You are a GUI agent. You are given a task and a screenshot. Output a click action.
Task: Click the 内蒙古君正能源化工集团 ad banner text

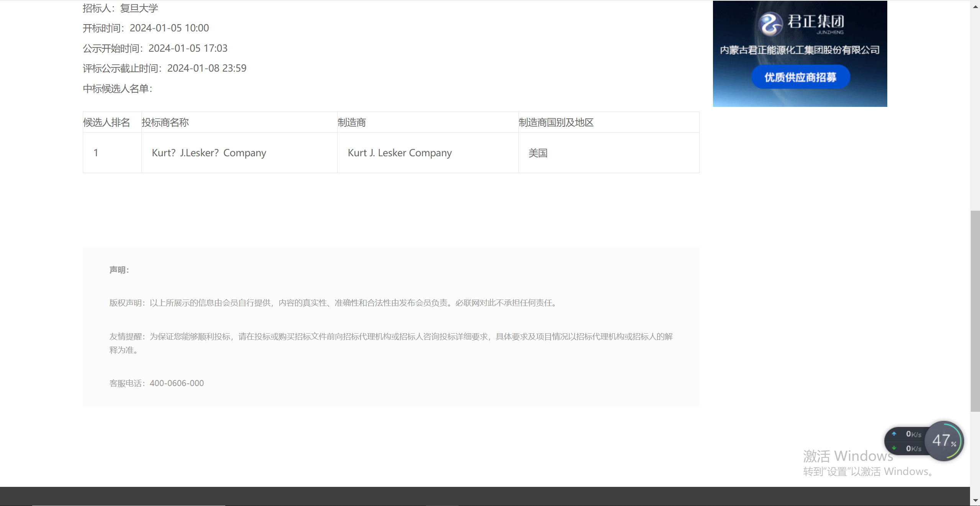coord(800,50)
